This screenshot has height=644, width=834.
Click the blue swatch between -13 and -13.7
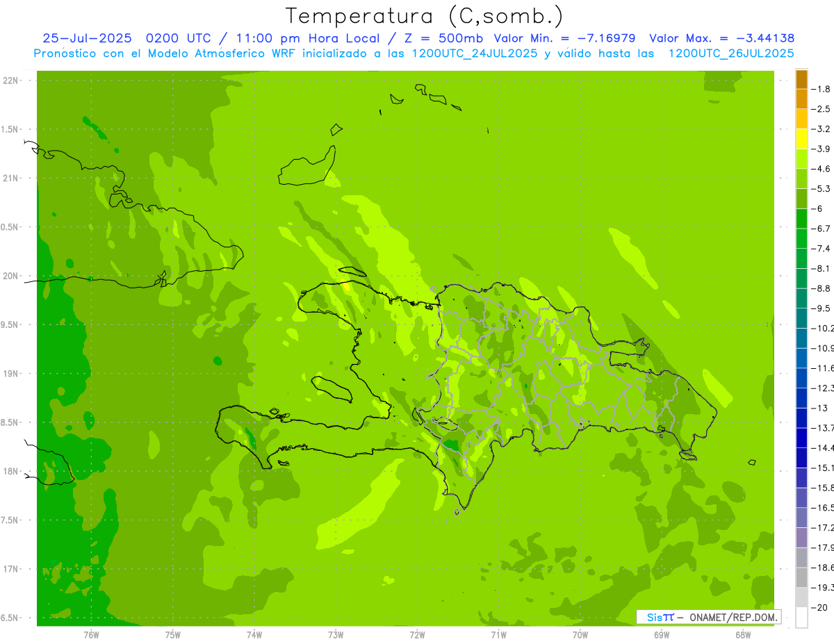pyautogui.click(x=801, y=418)
